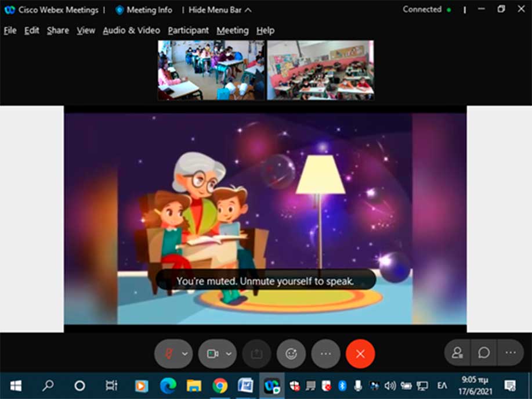The image size is (532, 399).
Task: Switch to Word on taskbar
Action: [x=245, y=386]
